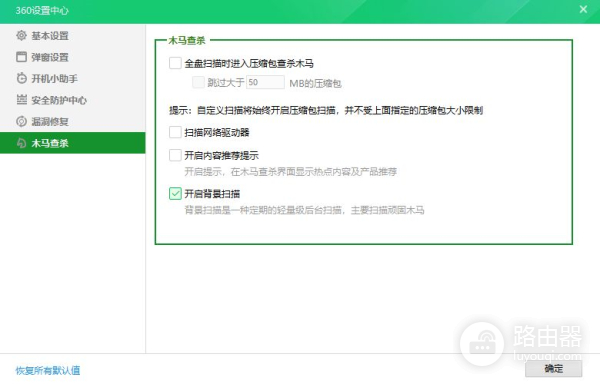600x384 pixels.
Task: Open the 漏洞修复 settings
Action: tap(73, 122)
